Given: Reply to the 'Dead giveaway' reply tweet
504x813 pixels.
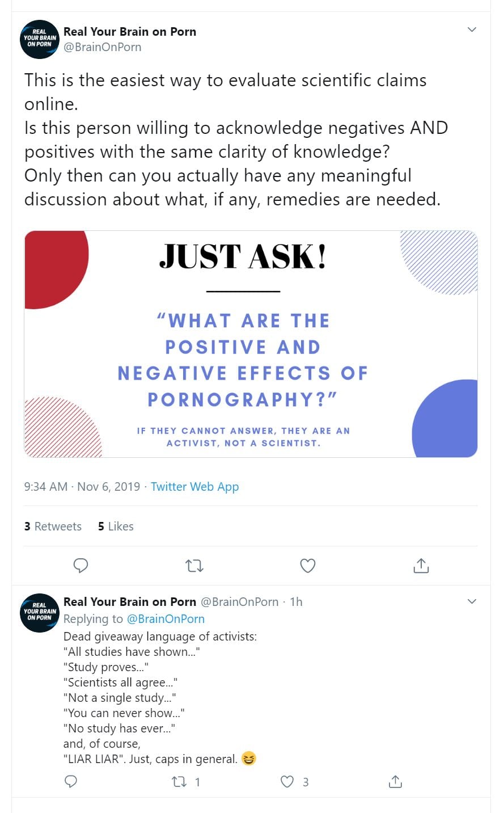Looking at the screenshot, I should 71,782.
